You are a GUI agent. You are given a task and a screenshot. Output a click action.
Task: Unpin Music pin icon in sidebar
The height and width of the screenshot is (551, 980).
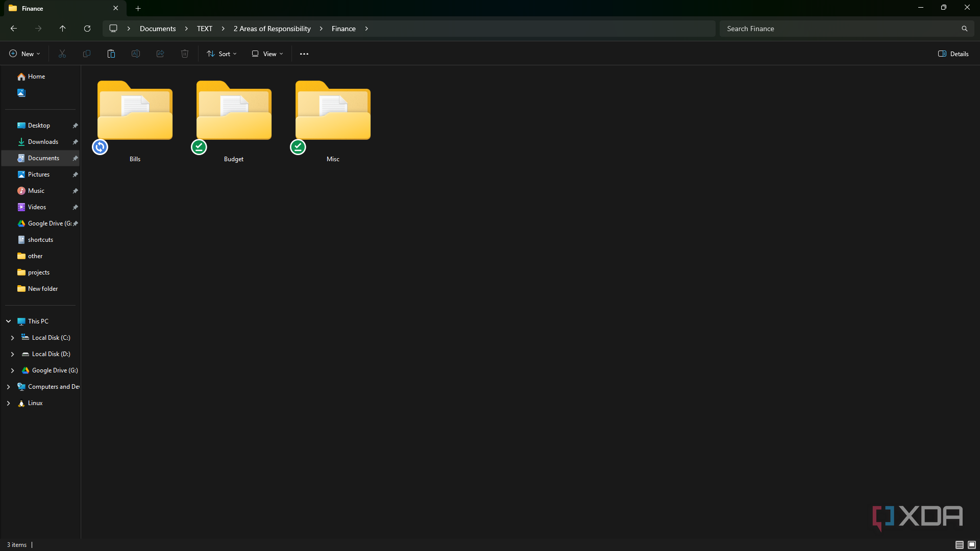[x=75, y=191]
